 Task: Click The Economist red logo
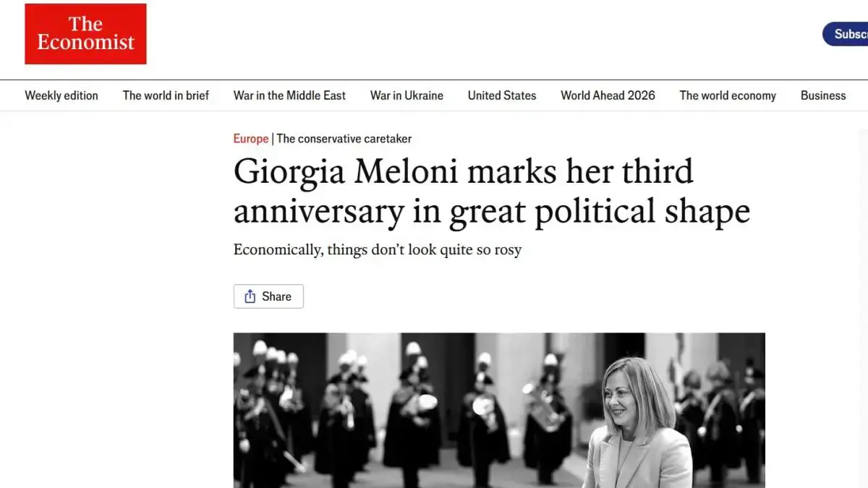(85, 34)
